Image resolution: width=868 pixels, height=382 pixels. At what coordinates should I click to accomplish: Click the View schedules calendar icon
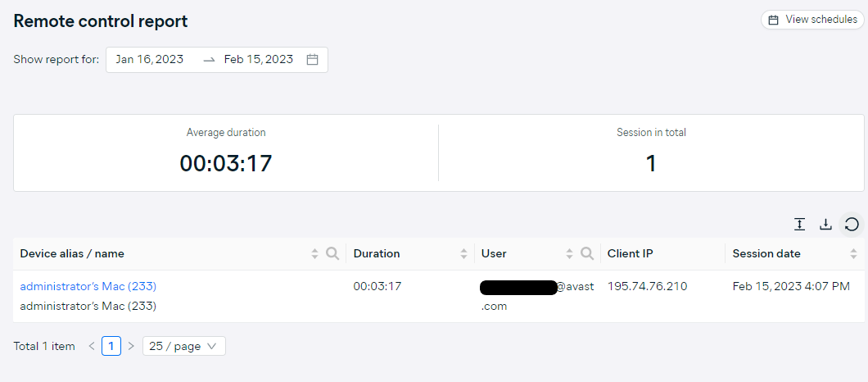774,20
